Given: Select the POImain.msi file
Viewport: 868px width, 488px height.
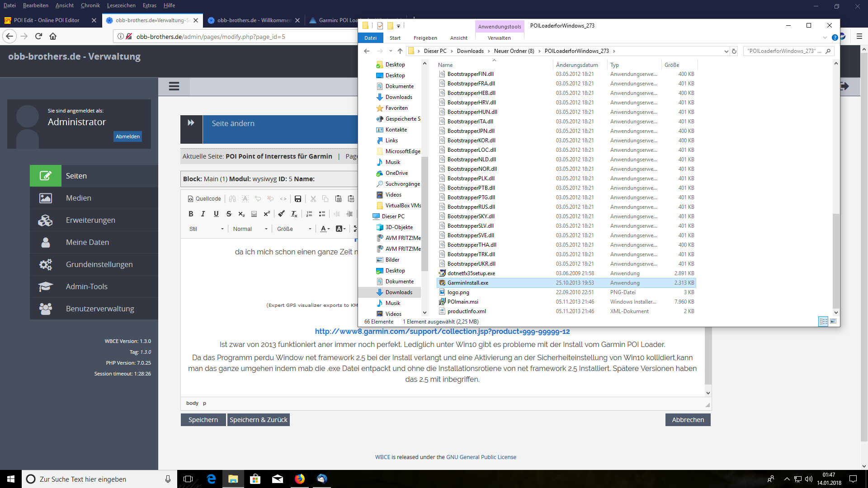Looking at the screenshot, I should 462,302.
